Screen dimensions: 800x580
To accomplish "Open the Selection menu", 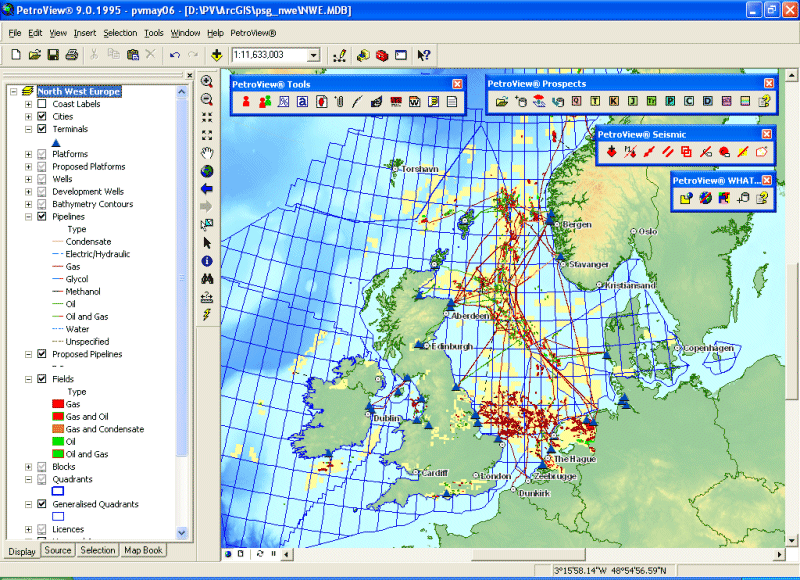I will click(x=120, y=33).
